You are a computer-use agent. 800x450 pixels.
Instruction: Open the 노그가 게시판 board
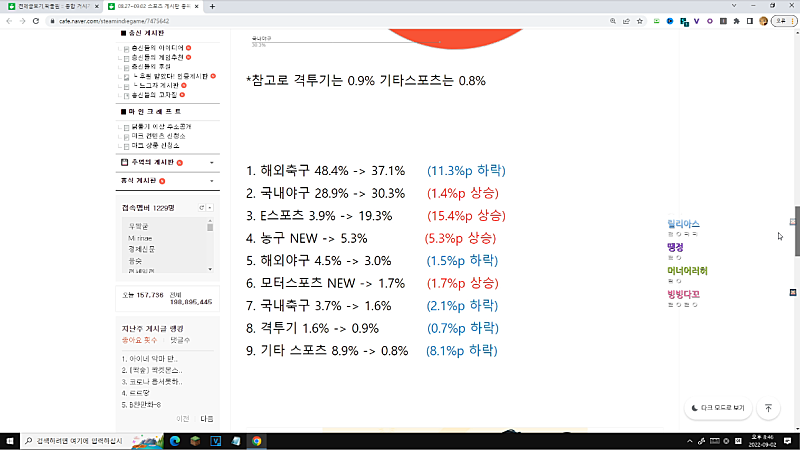156,86
